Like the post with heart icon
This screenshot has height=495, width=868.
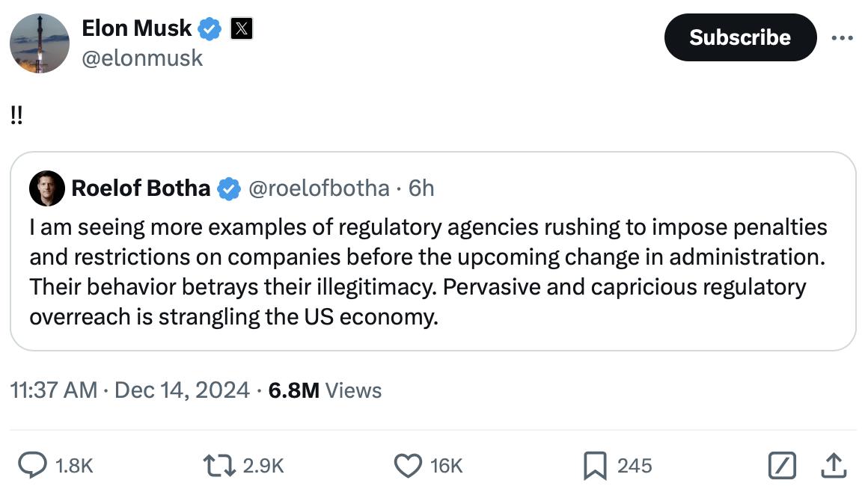pos(408,466)
